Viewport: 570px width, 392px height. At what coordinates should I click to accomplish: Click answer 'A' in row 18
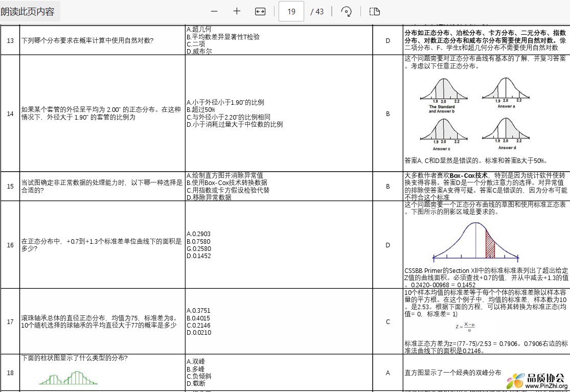tap(387, 373)
